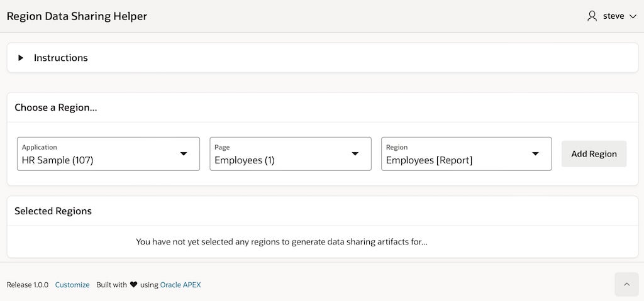The width and height of the screenshot is (644, 301).
Task: Click the user profile icon beside steve
Action: 592,16
